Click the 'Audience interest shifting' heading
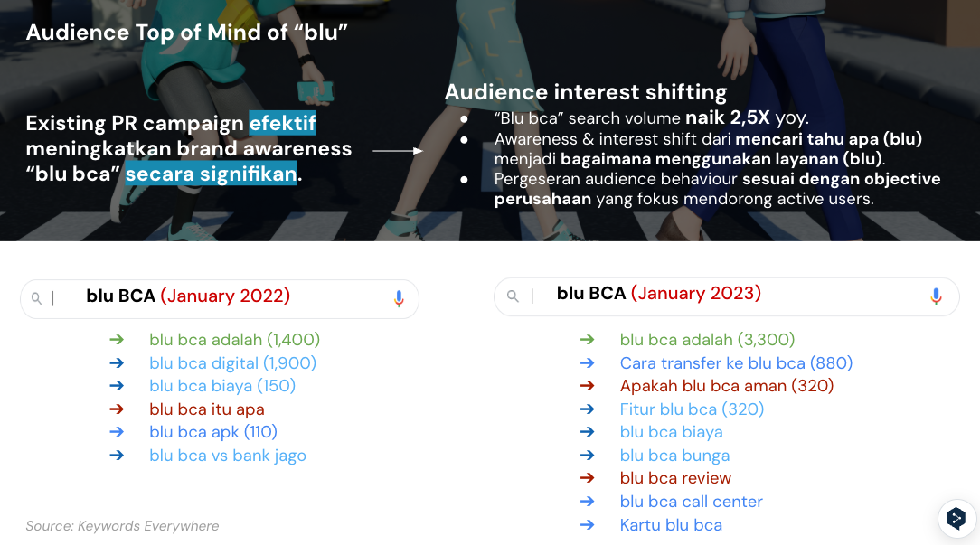The width and height of the screenshot is (980, 545). tap(586, 92)
